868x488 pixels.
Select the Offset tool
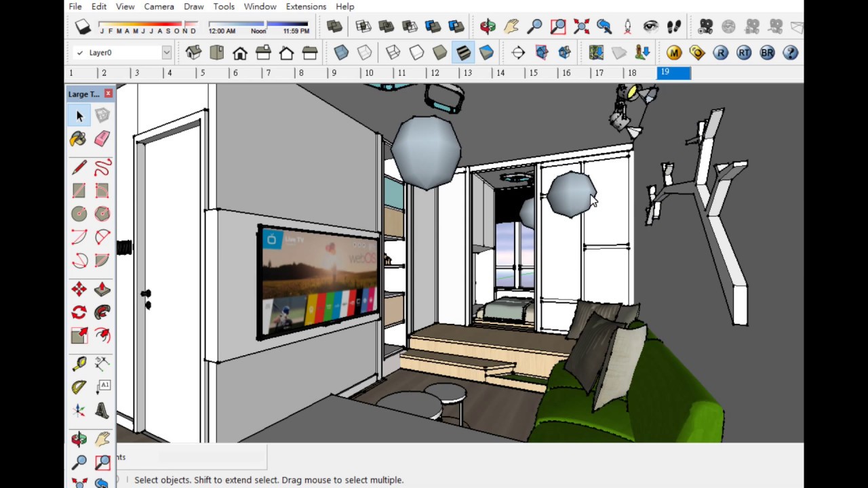point(102,335)
